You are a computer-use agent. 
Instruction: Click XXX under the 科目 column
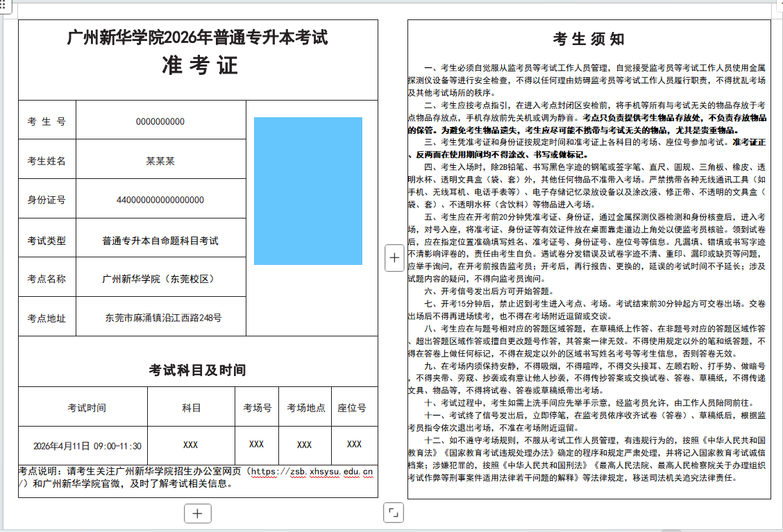click(191, 445)
